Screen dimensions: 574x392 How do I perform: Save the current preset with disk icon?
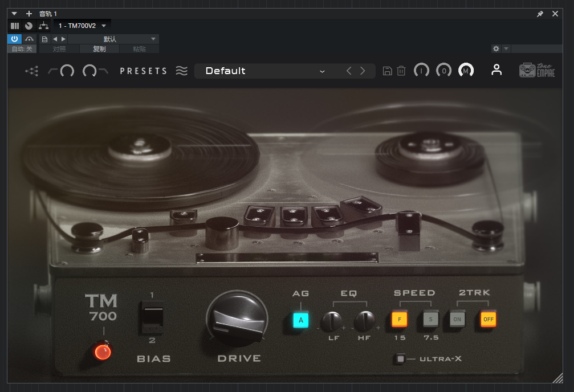click(387, 71)
